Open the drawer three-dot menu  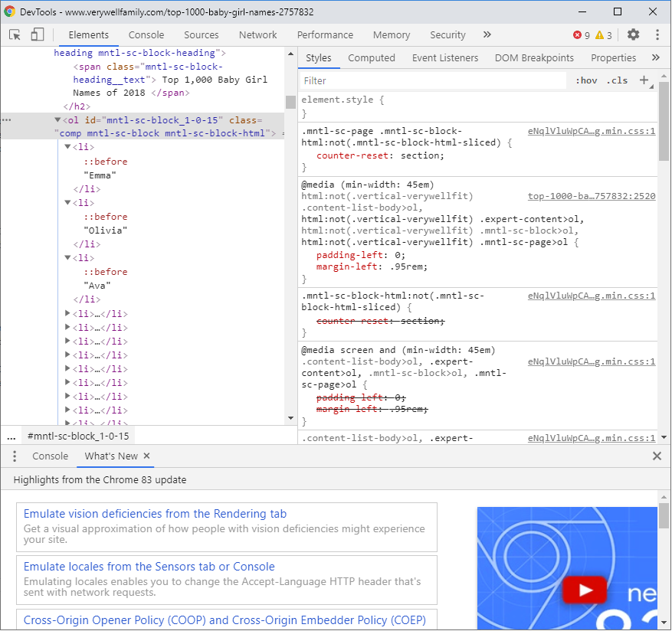click(15, 456)
